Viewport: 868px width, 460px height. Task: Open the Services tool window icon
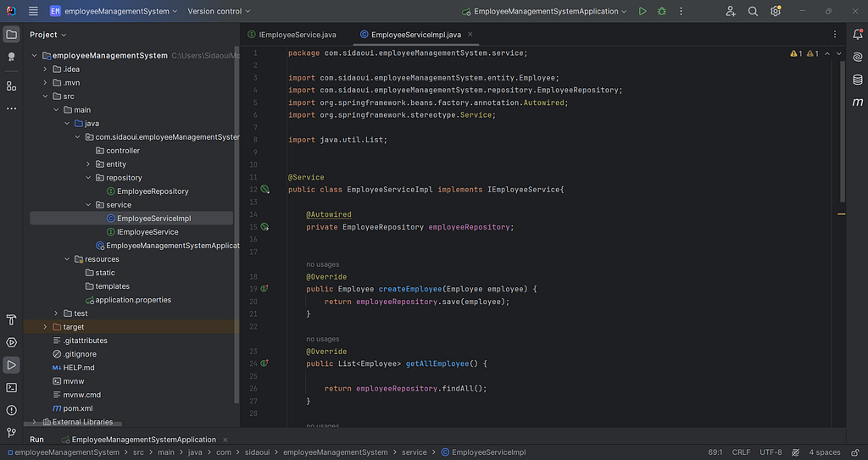[11, 342]
